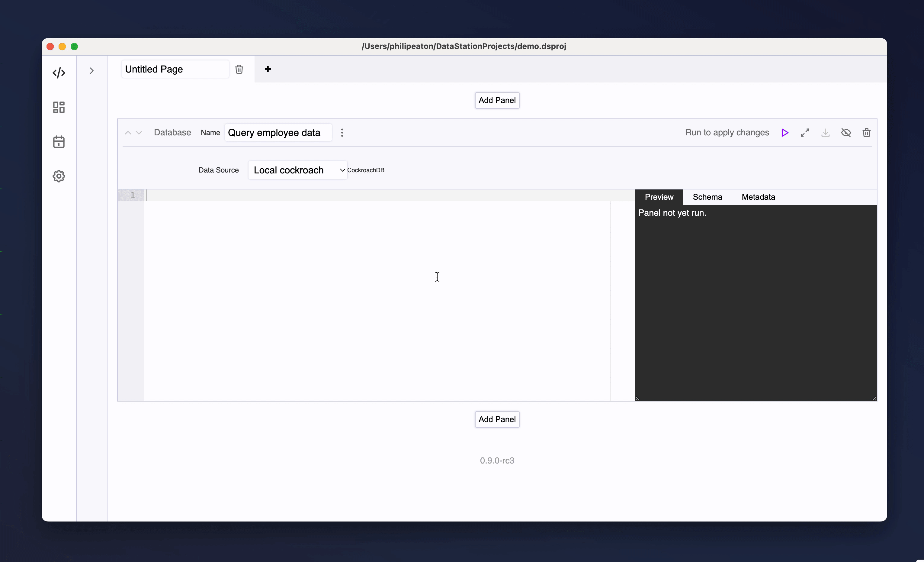This screenshot has height=562, width=924.
Task: Click the top Add Panel button
Action: click(497, 100)
